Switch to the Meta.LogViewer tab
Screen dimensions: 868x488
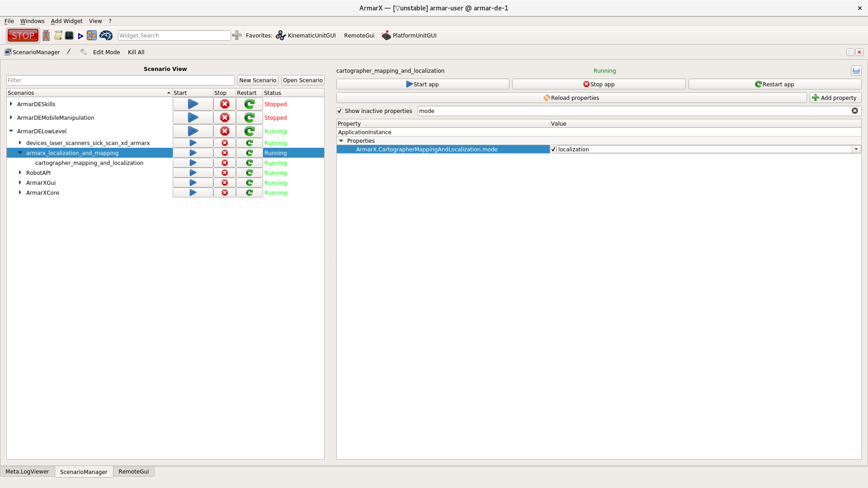point(27,471)
